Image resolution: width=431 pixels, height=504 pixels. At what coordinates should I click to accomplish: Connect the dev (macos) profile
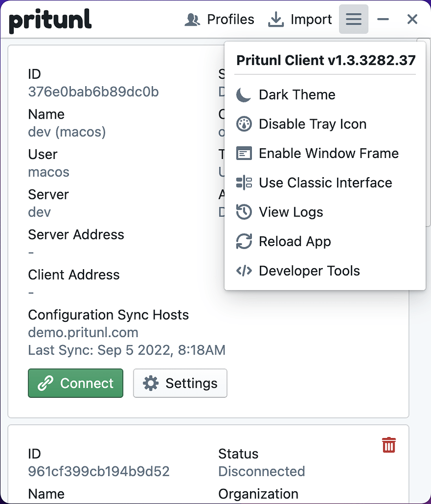(x=75, y=383)
